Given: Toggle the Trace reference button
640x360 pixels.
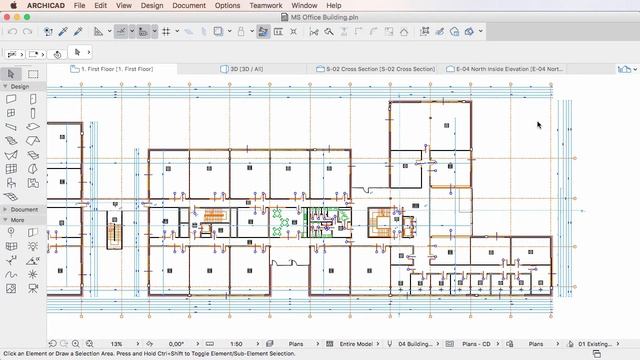Looking at the screenshot, I should pos(218,31).
